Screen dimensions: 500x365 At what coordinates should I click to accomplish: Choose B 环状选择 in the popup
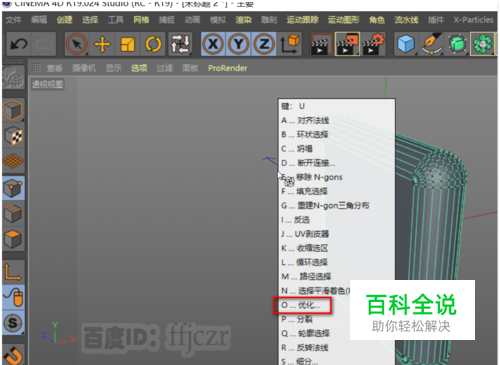click(337, 135)
